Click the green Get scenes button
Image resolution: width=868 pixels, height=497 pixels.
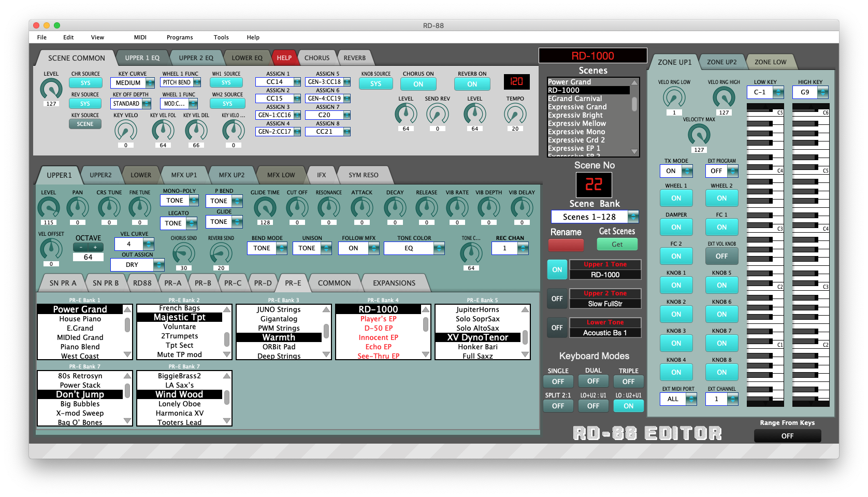[617, 245]
